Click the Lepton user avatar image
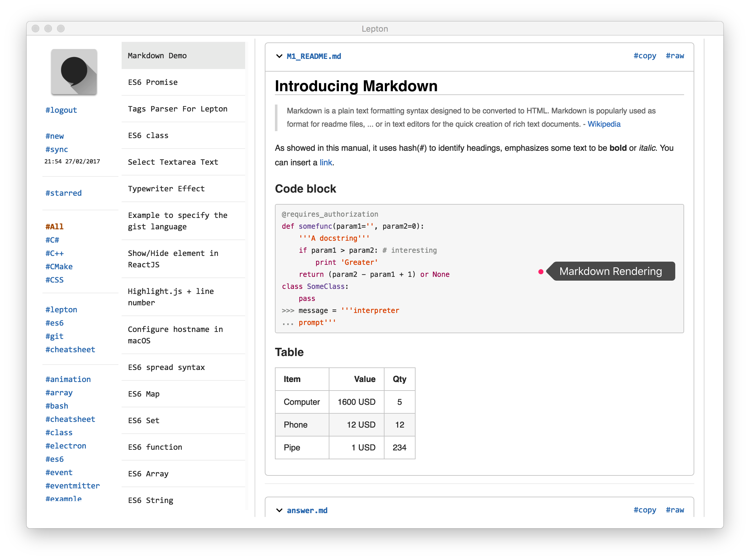Viewport: 750px width, 560px height. [74, 72]
